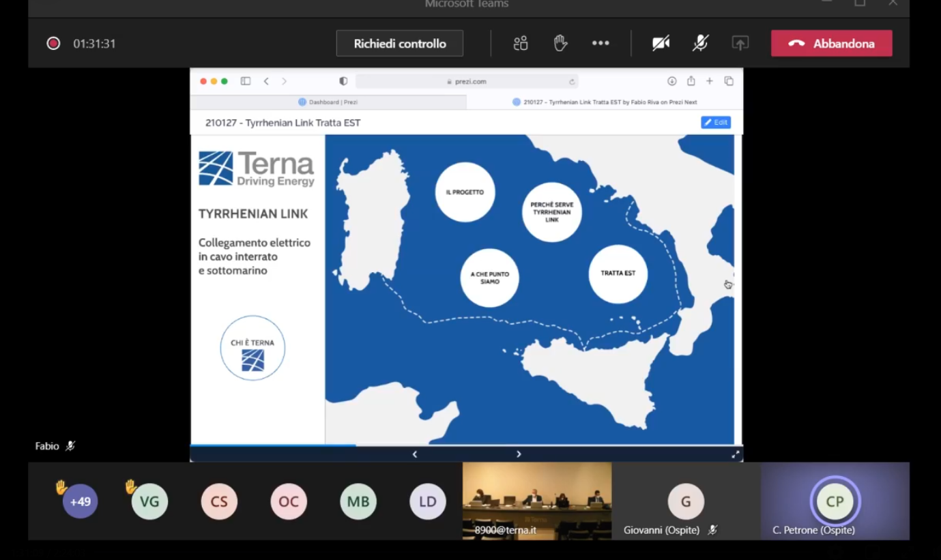Click the raised hand on VG avatar
This screenshot has height=560, width=941.
(130, 486)
